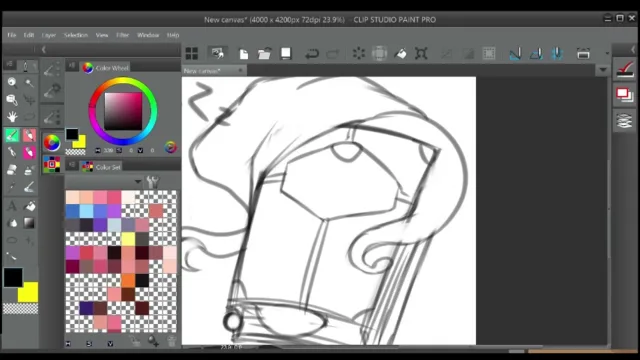Open color set wrench settings
The image size is (640, 360).
pyautogui.click(x=153, y=181)
